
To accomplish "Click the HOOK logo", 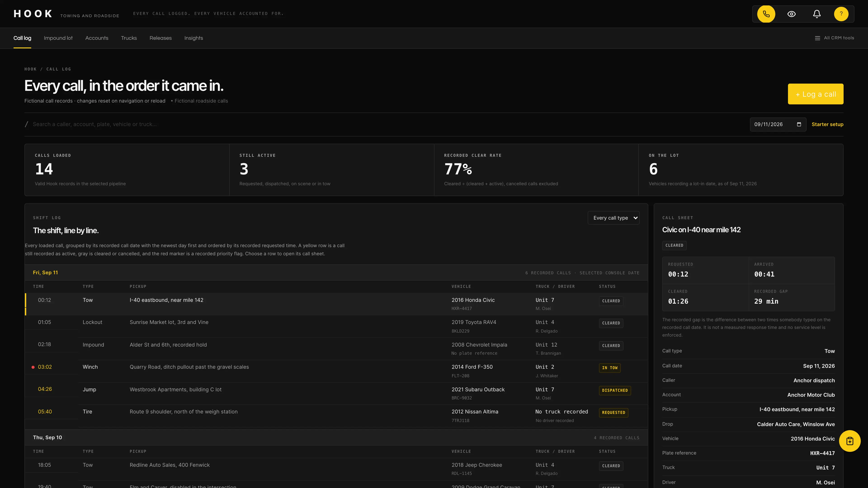I will pos(33,14).
